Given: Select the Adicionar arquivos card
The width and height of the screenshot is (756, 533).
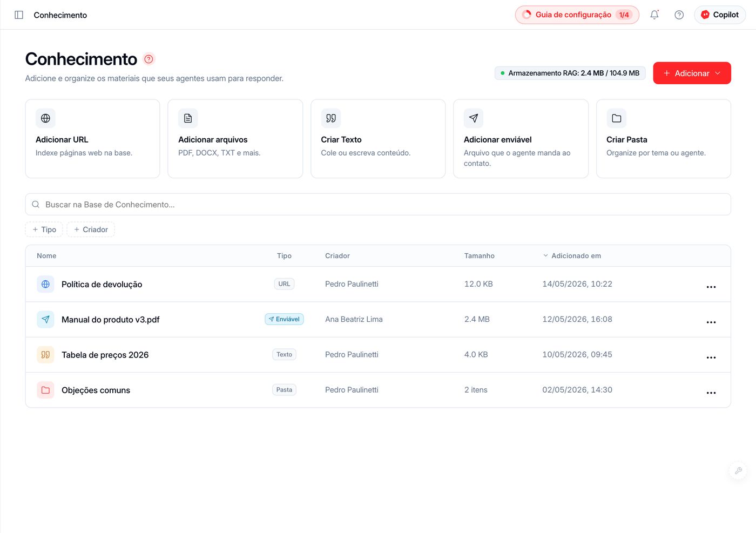Looking at the screenshot, I should click(235, 139).
